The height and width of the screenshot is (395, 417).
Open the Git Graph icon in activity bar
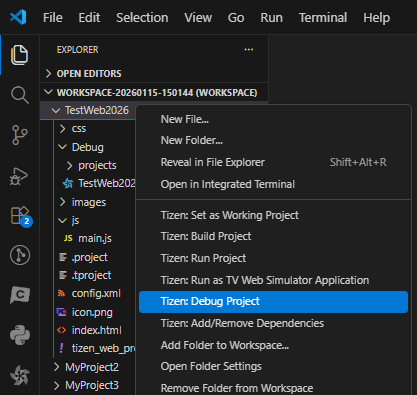click(x=20, y=255)
